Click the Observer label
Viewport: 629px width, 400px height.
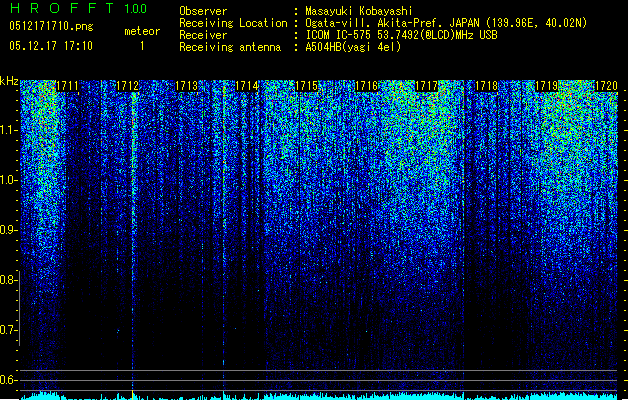coord(203,11)
